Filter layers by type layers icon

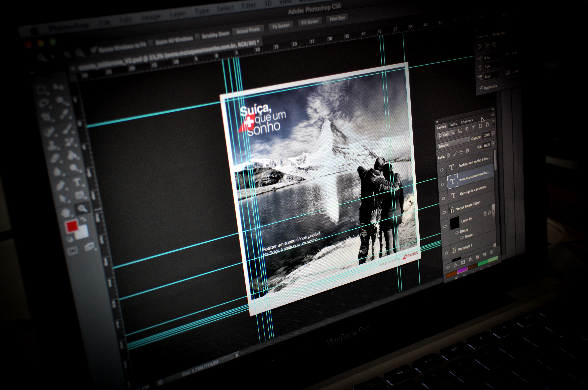(x=474, y=127)
